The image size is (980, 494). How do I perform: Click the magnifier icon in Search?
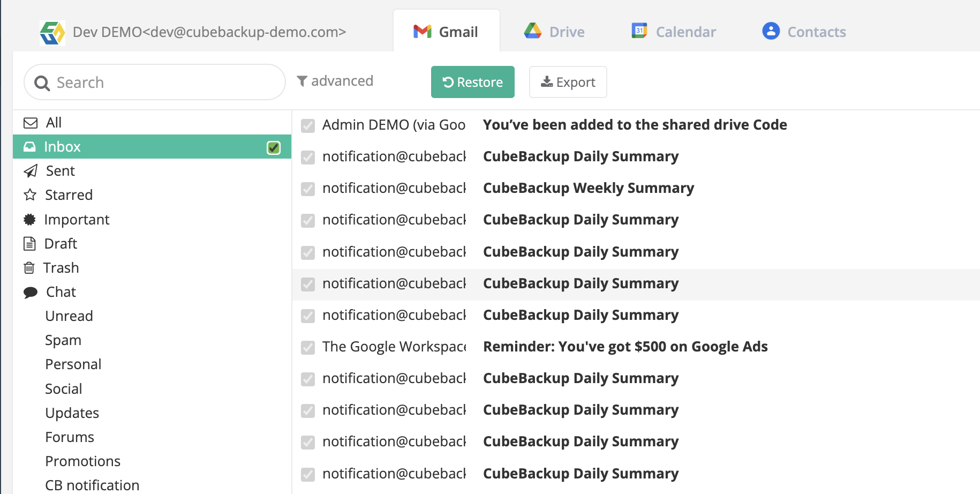point(42,83)
